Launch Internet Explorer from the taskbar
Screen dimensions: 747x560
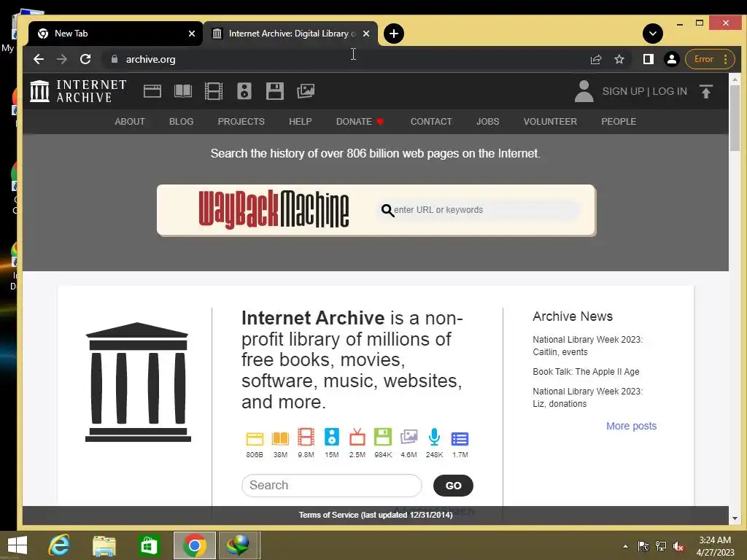tap(59, 545)
